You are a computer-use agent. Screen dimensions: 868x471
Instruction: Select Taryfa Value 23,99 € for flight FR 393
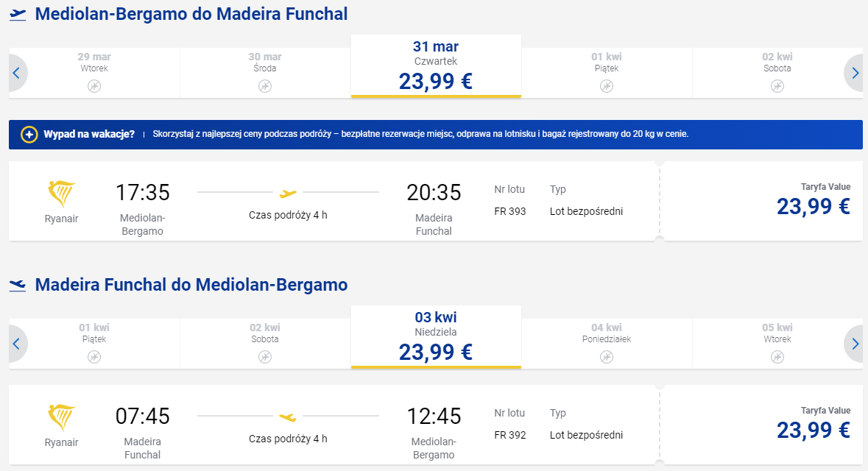762,201
